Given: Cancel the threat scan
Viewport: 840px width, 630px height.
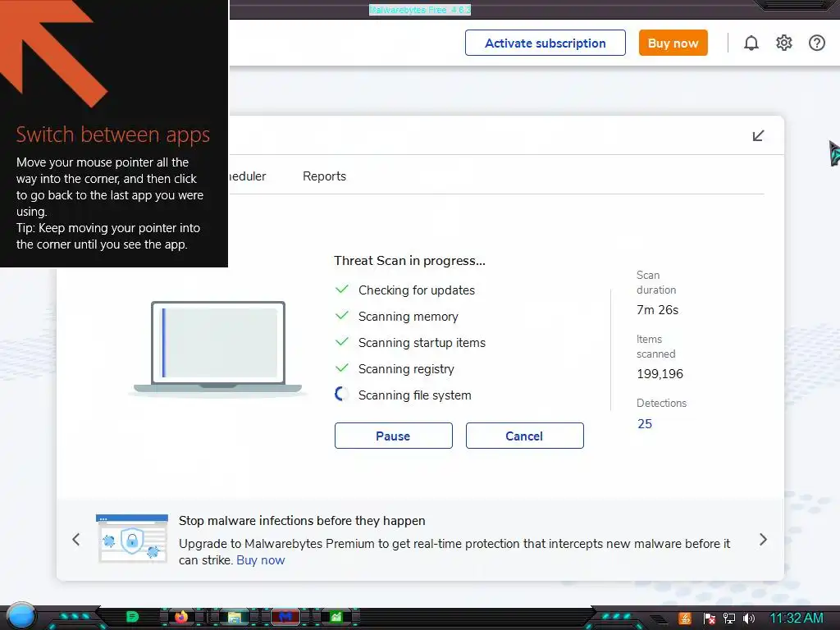Looking at the screenshot, I should (x=524, y=436).
